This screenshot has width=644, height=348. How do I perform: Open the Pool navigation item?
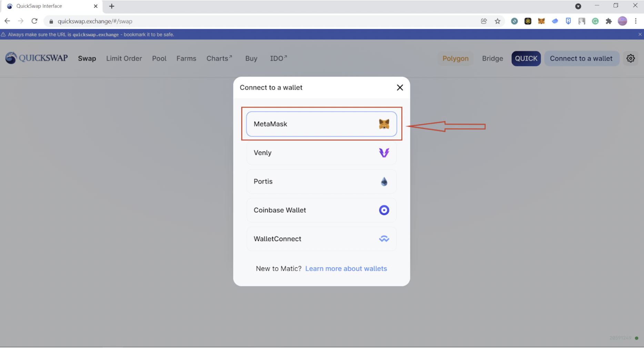pos(159,58)
